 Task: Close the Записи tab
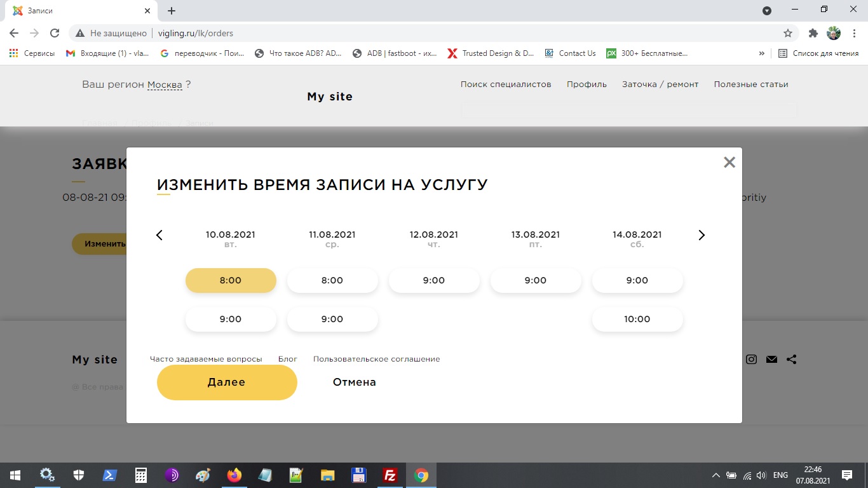pyautogui.click(x=147, y=11)
